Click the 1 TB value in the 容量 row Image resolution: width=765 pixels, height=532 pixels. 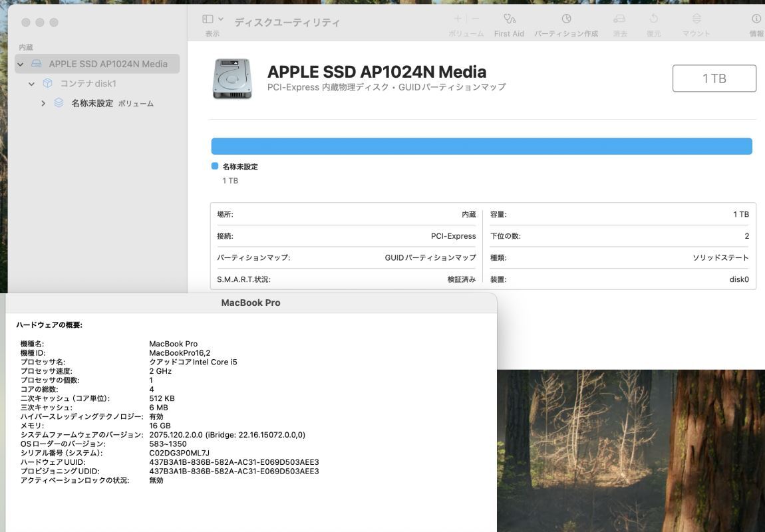click(x=740, y=215)
